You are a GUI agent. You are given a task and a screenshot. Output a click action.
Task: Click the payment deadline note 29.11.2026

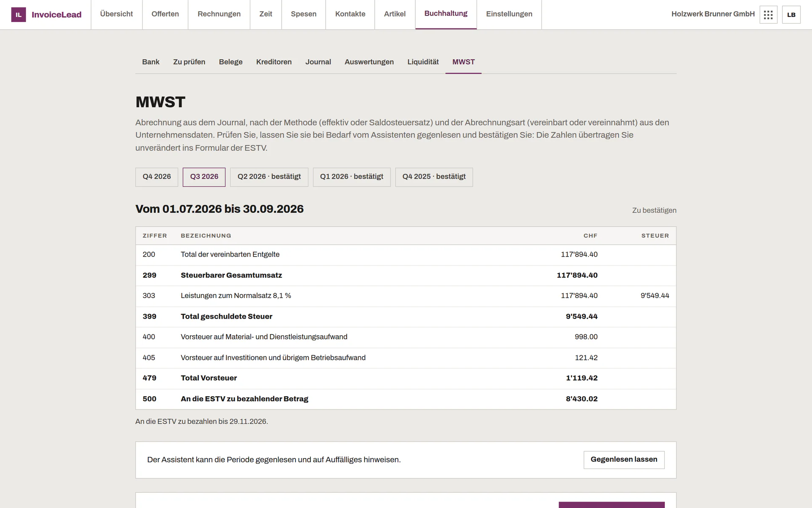pyautogui.click(x=201, y=422)
